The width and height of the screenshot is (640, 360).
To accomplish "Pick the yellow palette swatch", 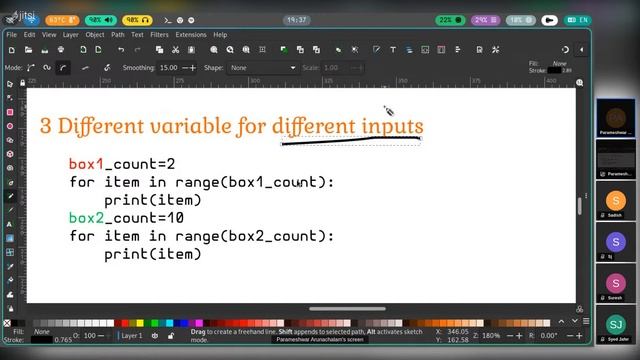I will [x=140, y=323].
